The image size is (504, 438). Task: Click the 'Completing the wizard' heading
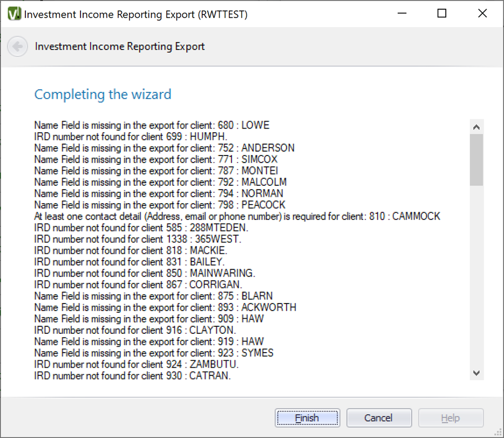pyautogui.click(x=103, y=95)
